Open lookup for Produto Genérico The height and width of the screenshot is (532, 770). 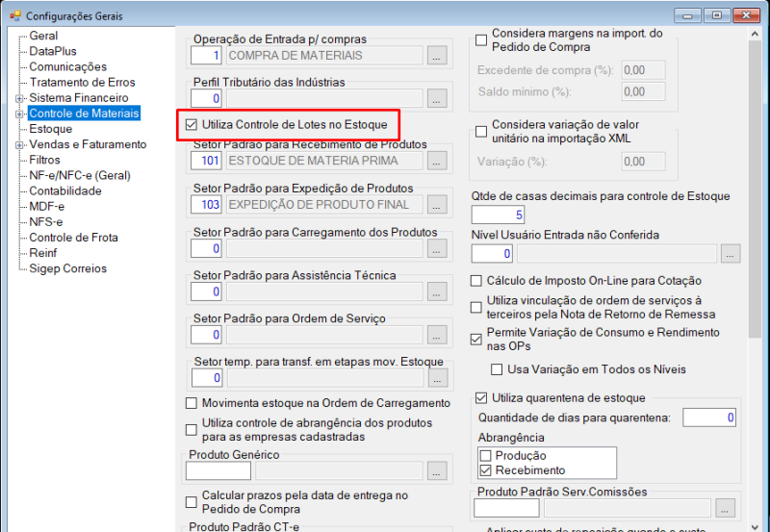(437, 470)
